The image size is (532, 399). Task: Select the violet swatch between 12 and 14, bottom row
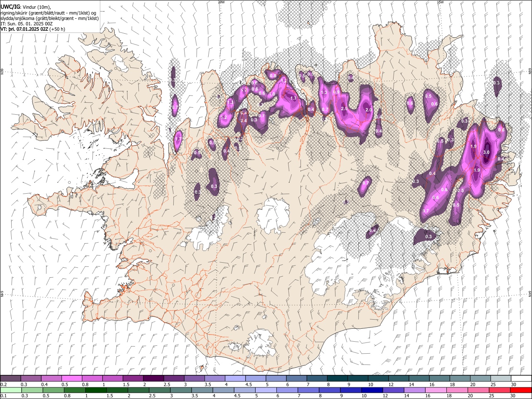coord(393,390)
